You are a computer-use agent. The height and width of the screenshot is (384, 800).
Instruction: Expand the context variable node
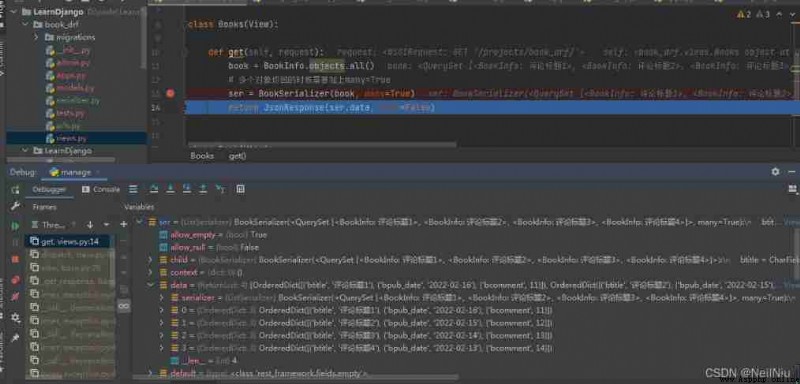[150, 273]
